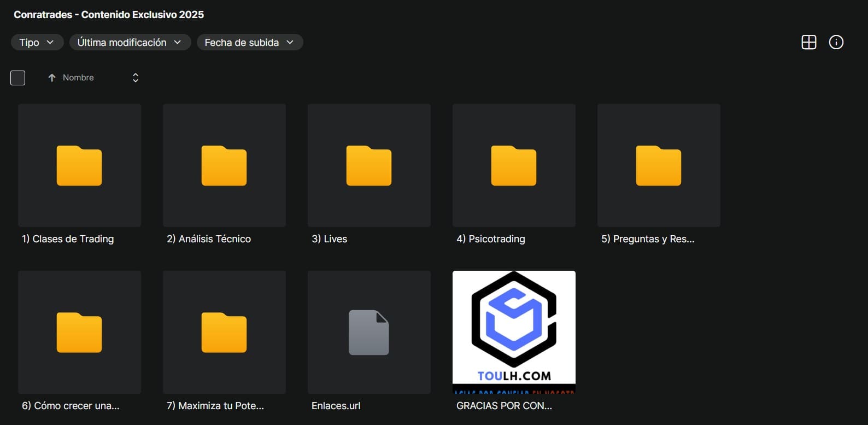The image size is (868, 425).
Task: Open the '5) Preguntas y Res...' folder icon
Action: pos(659,166)
